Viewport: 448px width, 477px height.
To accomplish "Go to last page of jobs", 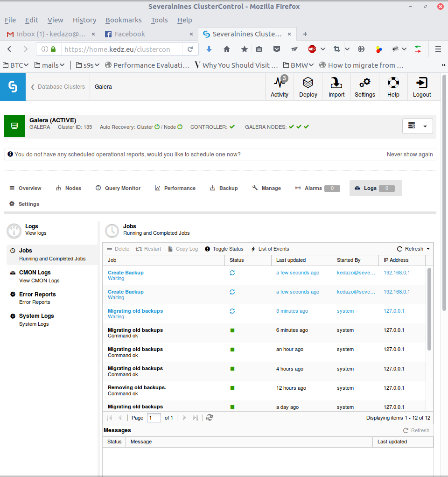I will (196, 418).
